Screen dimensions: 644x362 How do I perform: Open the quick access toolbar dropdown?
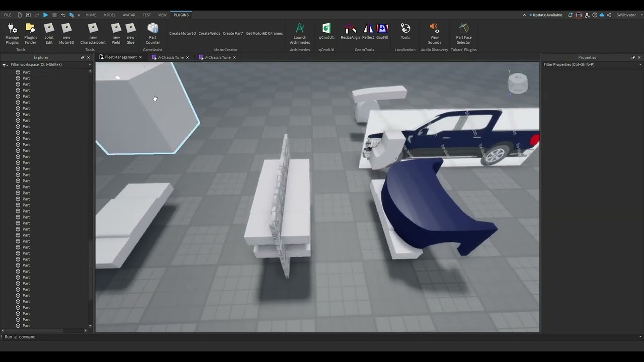[79, 15]
